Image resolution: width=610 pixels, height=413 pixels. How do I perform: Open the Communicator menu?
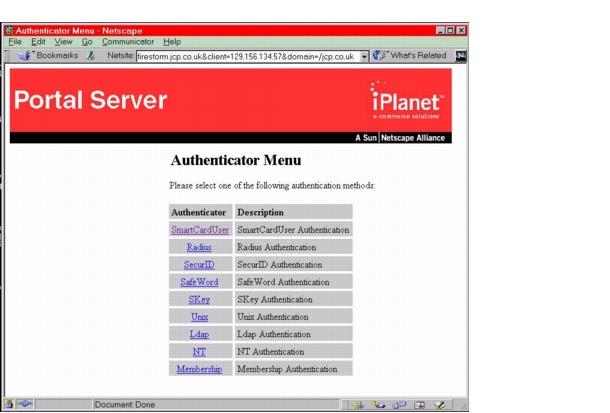(128, 42)
